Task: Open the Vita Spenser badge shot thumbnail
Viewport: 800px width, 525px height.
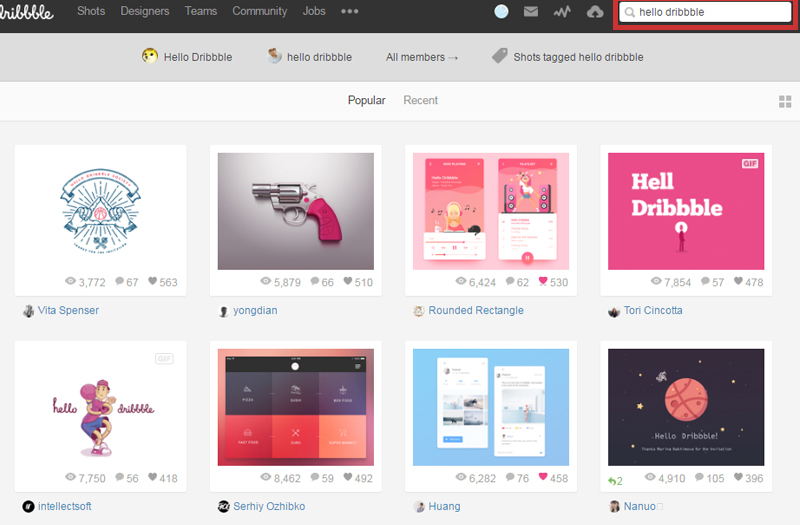Action: point(101,211)
